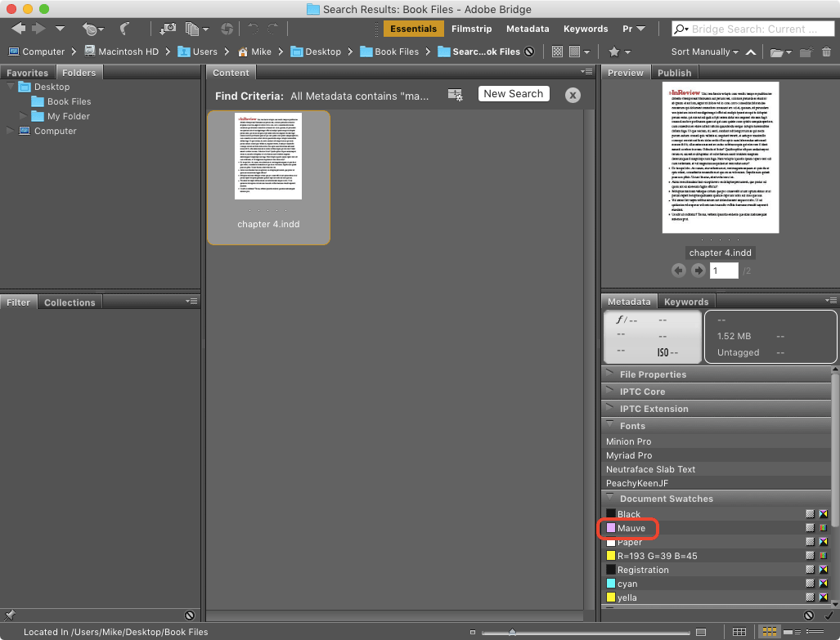
Task: Open the Content panel flyout menu
Action: coord(586,72)
